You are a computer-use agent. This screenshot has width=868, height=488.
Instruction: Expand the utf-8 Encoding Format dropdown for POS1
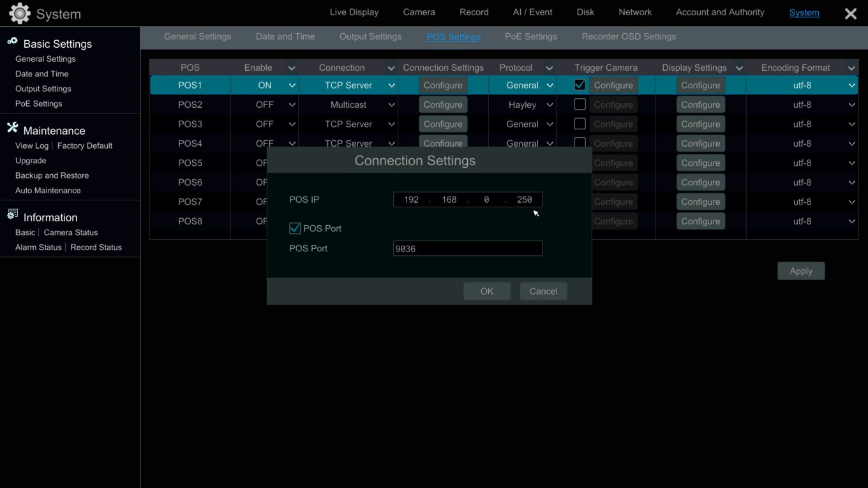tap(851, 84)
